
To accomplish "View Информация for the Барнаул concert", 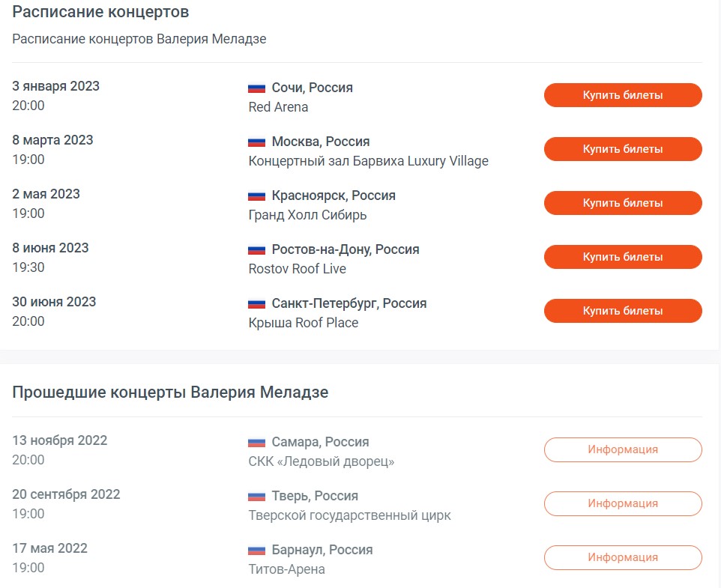I will pyautogui.click(x=622, y=557).
